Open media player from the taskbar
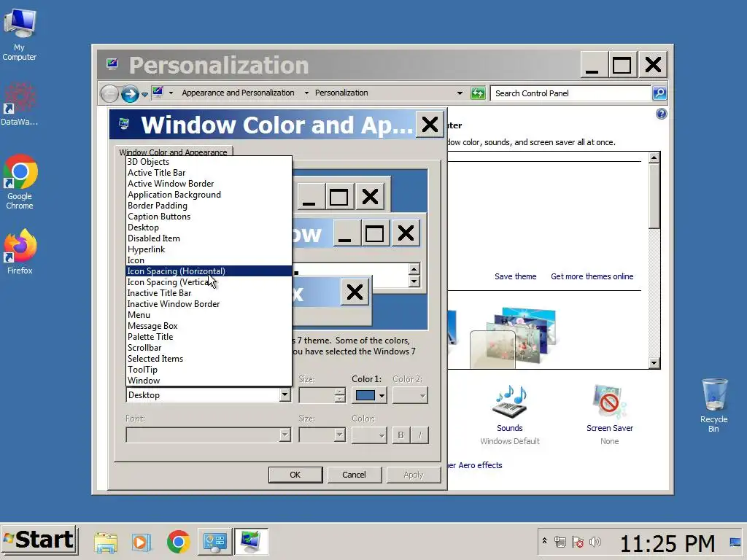The image size is (747, 560). click(141, 542)
